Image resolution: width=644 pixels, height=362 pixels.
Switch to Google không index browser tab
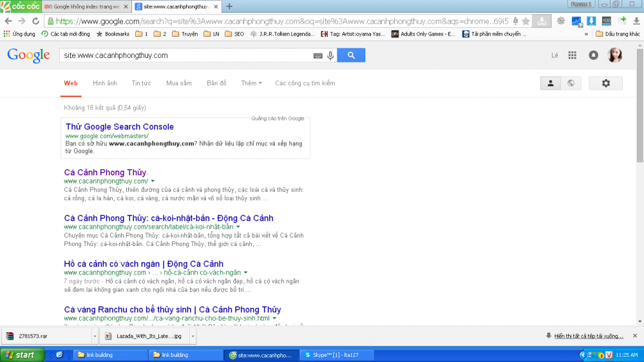click(x=86, y=6)
